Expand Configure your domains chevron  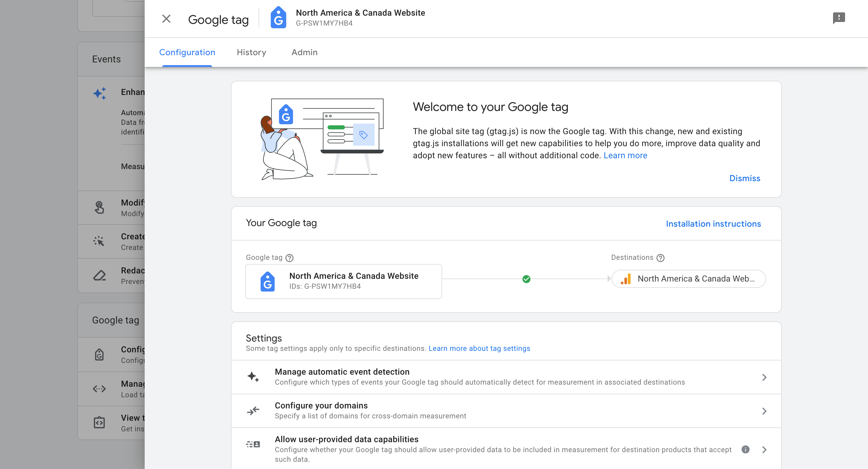[x=764, y=411]
